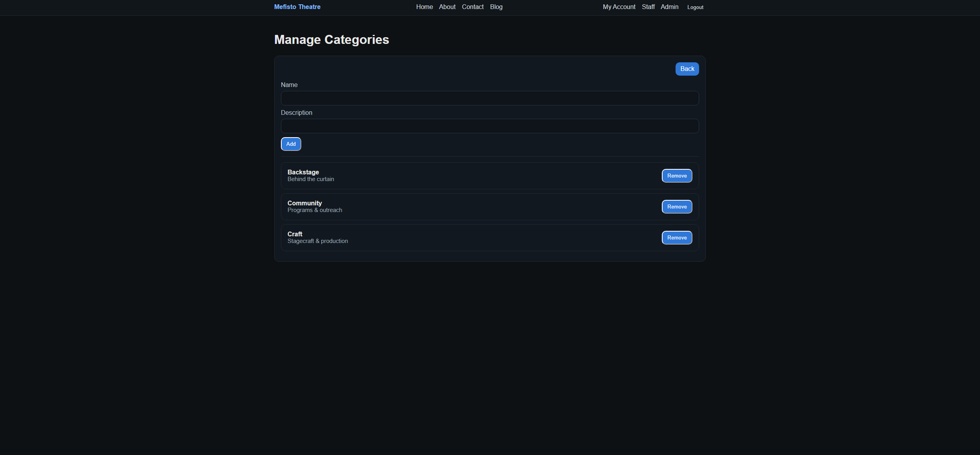Open the Staff section

(648, 7)
